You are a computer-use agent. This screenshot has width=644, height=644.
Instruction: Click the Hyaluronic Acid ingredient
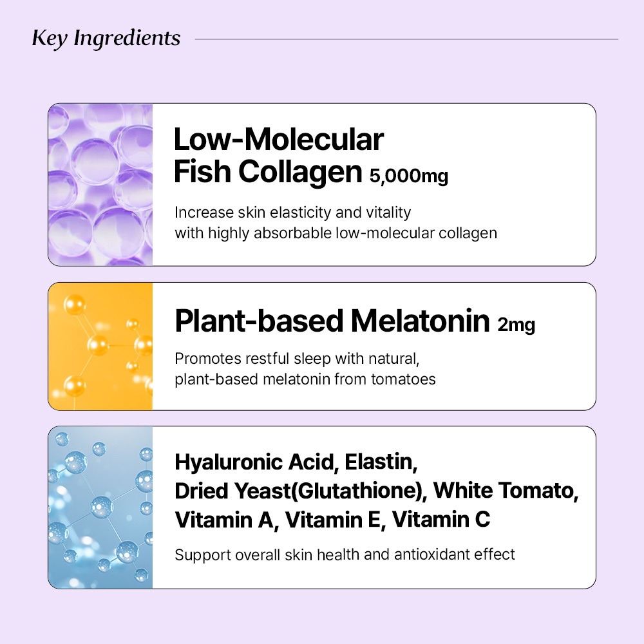[255, 462]
